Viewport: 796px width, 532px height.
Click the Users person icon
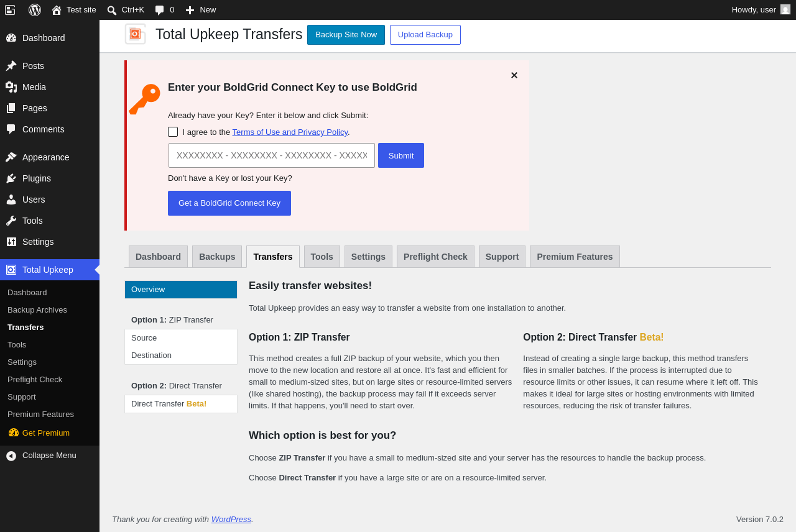[x=11, y=199]
